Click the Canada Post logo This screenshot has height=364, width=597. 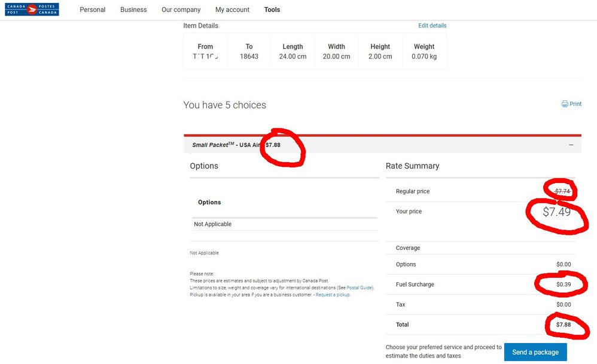click(32, 10)
